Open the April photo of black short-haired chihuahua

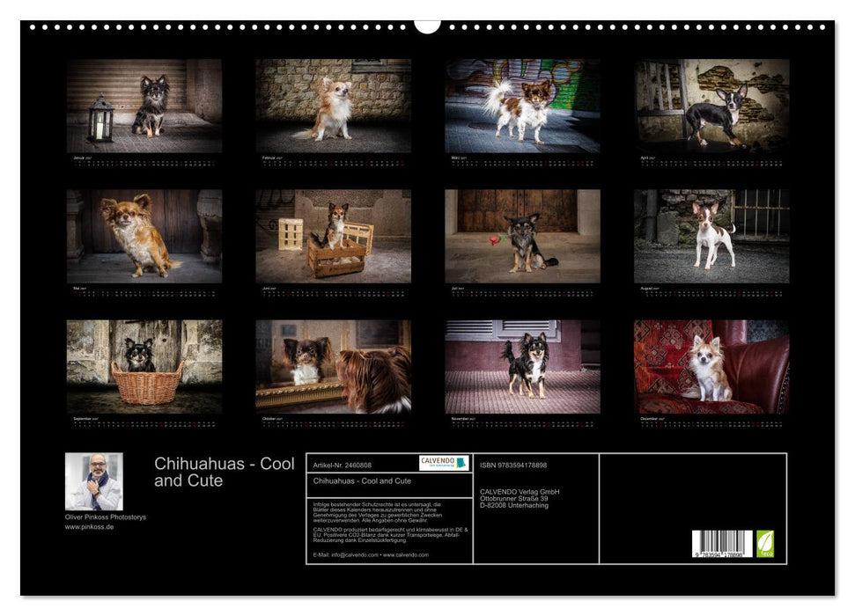[x=711, y=106]
